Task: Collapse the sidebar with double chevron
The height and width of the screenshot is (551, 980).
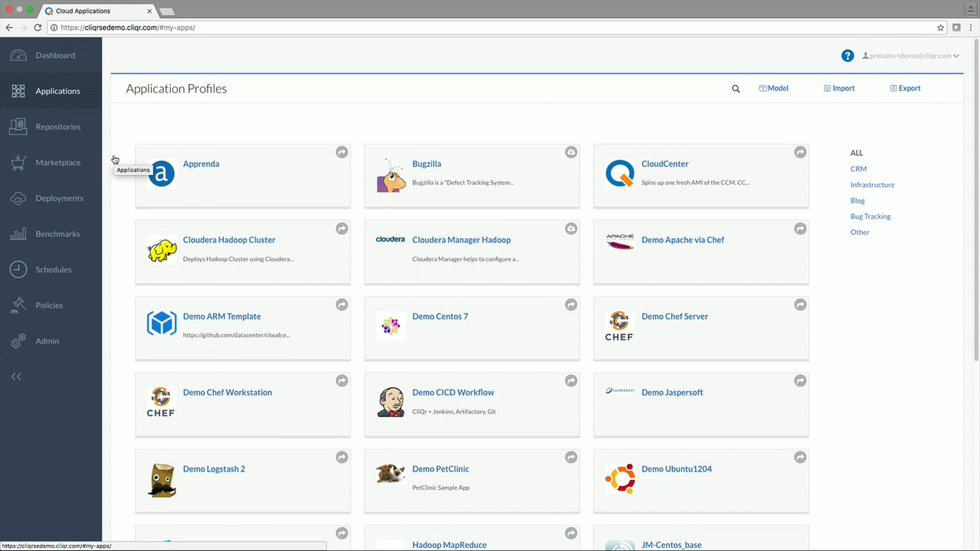Action: [16, 376]
